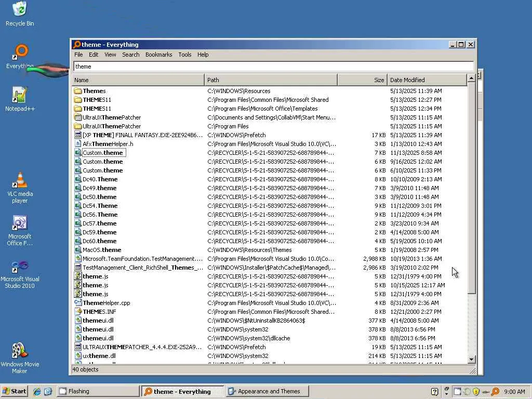Viewport: 532px width, 399px height.
Task: Select the Custom.theme row dated 11/13/2025
Action: coord(270,153)
